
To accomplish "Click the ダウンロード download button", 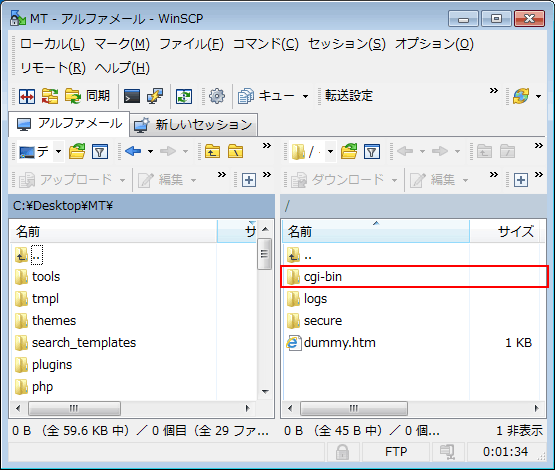I will coord(338,180).
